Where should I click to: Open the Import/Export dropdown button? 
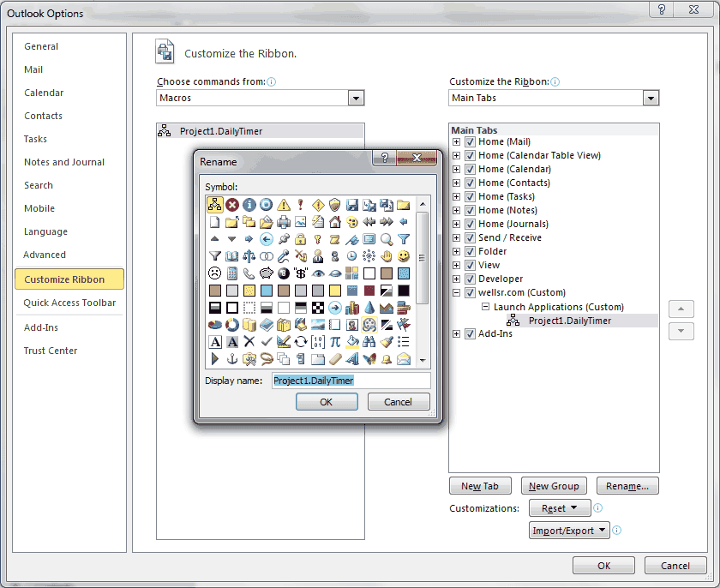[568, 531]
